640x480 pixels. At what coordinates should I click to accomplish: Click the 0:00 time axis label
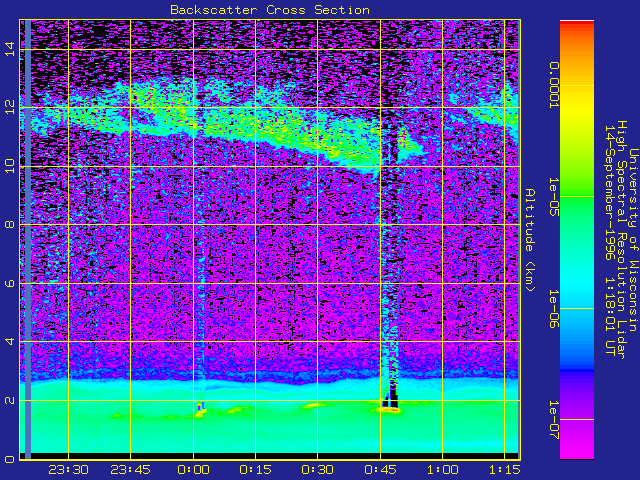[x=193, y=470]
